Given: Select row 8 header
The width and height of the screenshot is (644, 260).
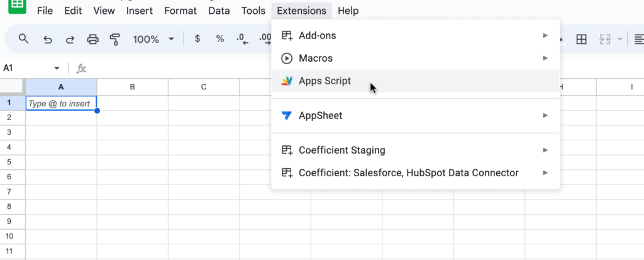Looking at the screenshot, I should pyautogui.click(x=13, y=207).
